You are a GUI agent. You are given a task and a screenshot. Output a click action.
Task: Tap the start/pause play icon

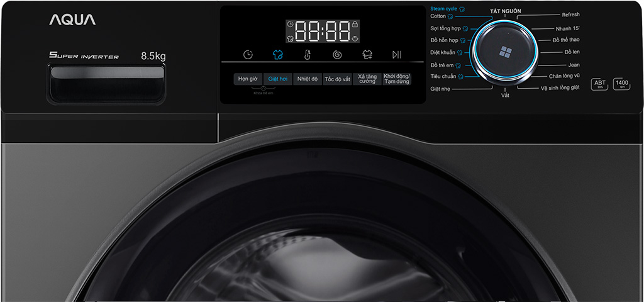click(x=396, y=55)
